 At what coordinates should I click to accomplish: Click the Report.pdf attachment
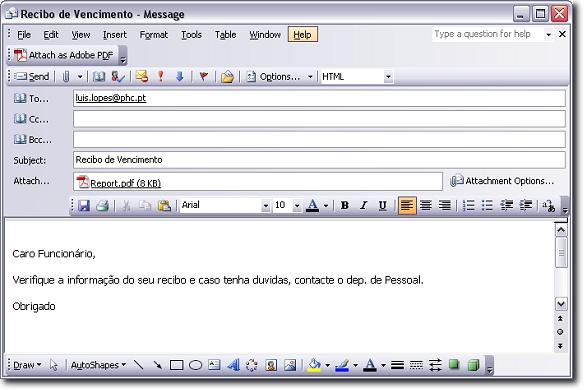coord(118,183)
